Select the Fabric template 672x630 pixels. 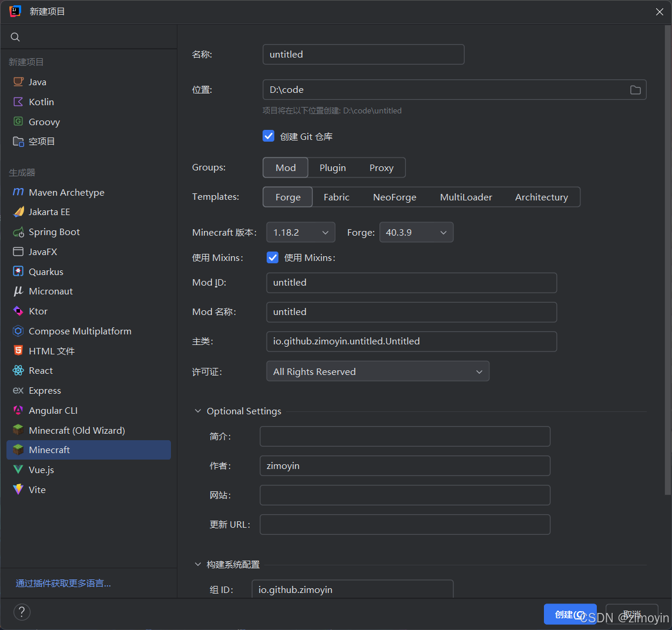tap(337, 197)
